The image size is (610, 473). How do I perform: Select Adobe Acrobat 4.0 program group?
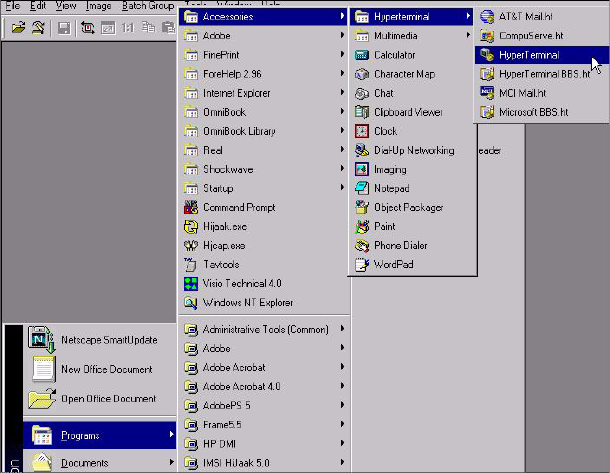click(x=263, y=386)
